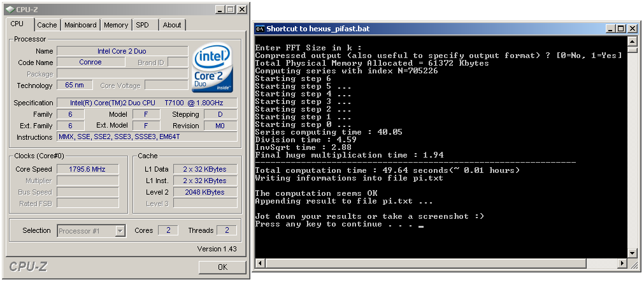Image resolution: width=644 pixels, height=282 pixels.
Task: Click the empty Brand ID field
Action: click(178, 63)
